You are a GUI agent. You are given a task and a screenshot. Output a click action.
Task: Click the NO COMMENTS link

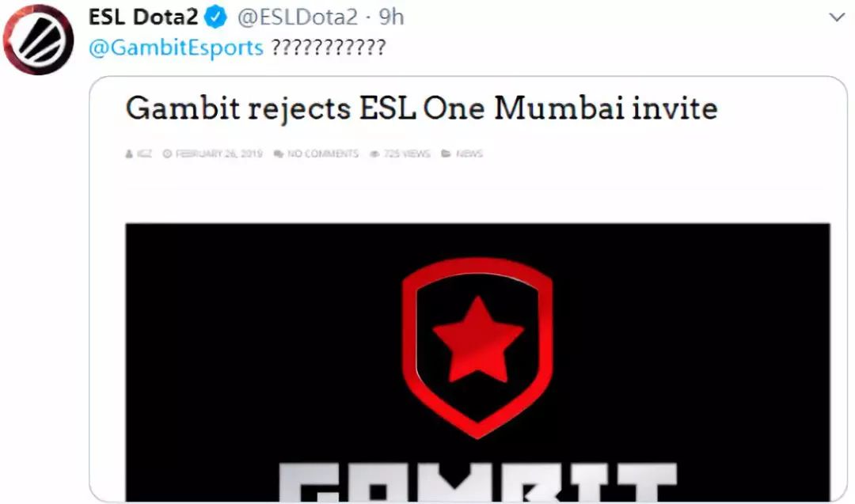pos(323,154)
